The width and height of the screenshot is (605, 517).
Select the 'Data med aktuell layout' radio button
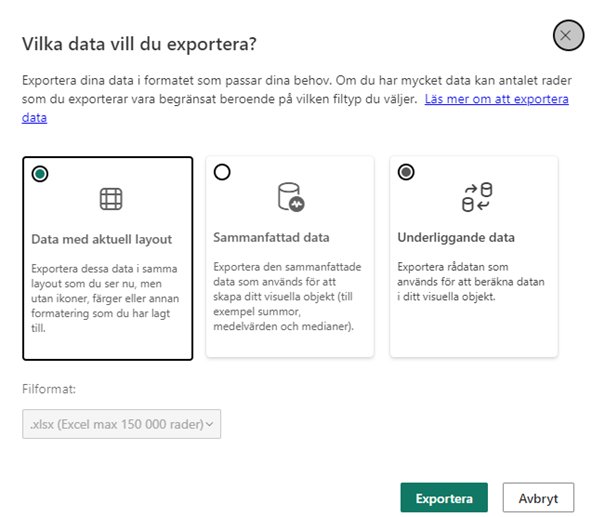click(x=39, y=172)
